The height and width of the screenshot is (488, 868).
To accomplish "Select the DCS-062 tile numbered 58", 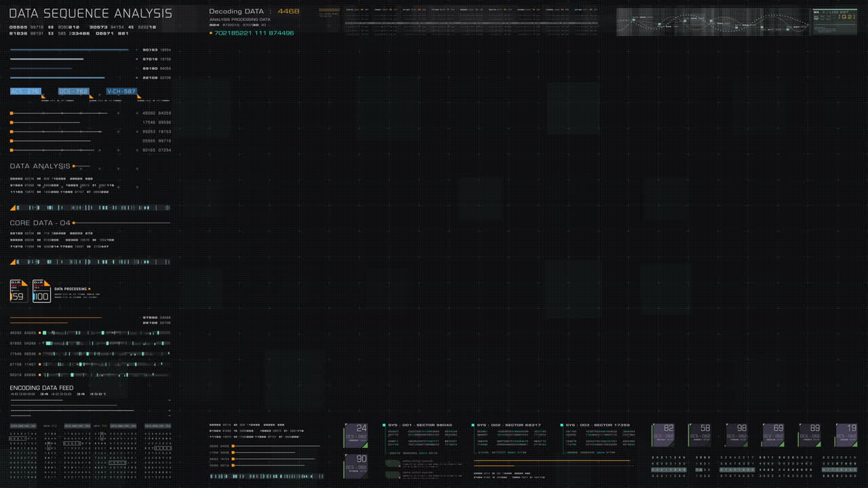I will click(700, 435).
